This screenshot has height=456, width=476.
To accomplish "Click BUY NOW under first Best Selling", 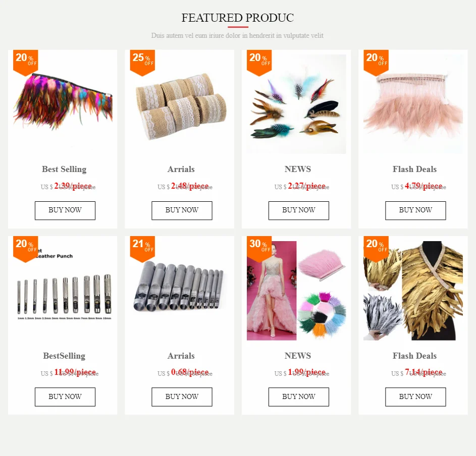I will (x=65, y=210).
